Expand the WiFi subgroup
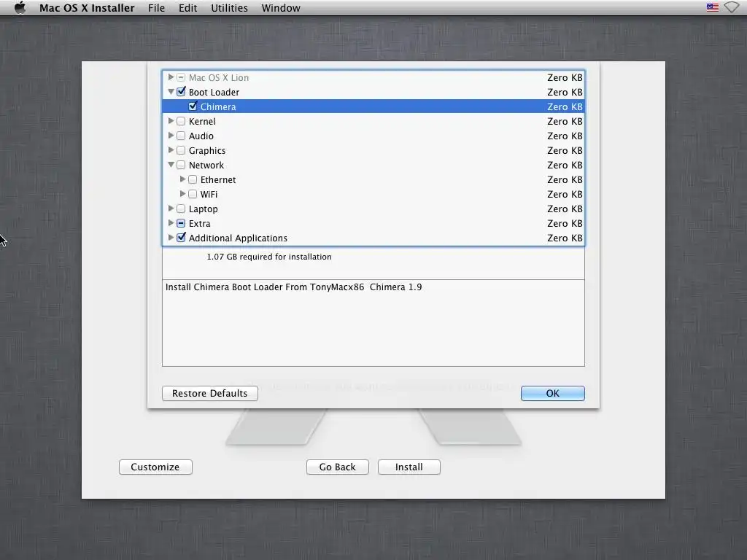 pos(182,193)
